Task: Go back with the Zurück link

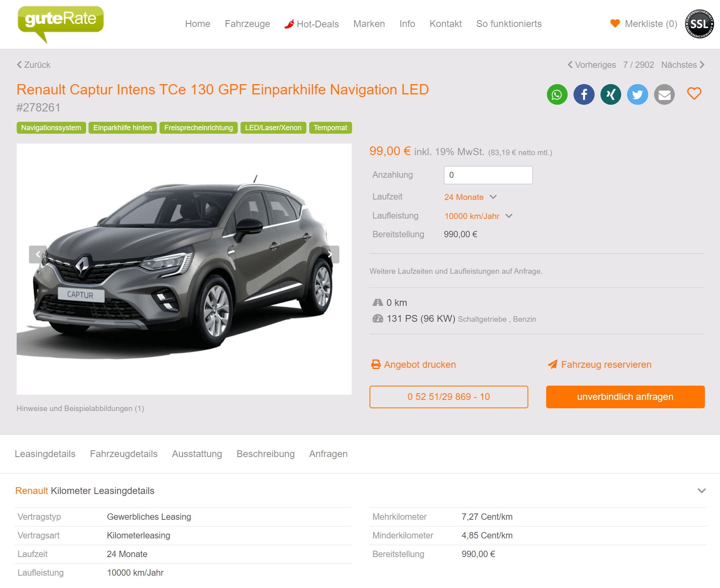Action: pyautogui.click(x=34, y=65)
